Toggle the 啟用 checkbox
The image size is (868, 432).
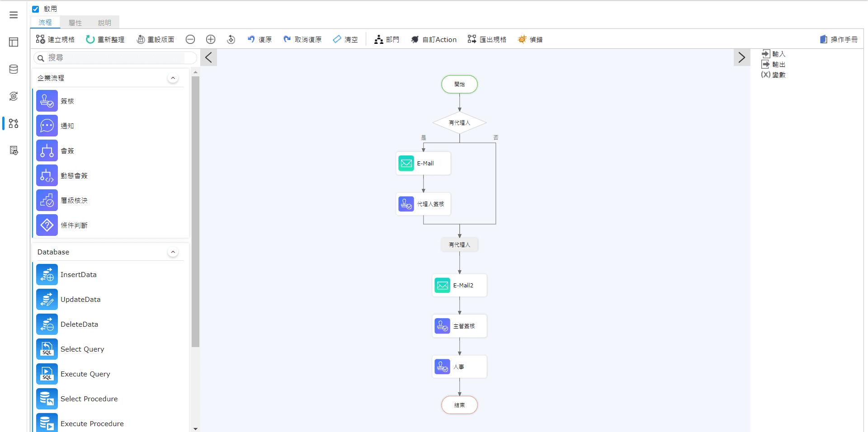pos(36,9)
